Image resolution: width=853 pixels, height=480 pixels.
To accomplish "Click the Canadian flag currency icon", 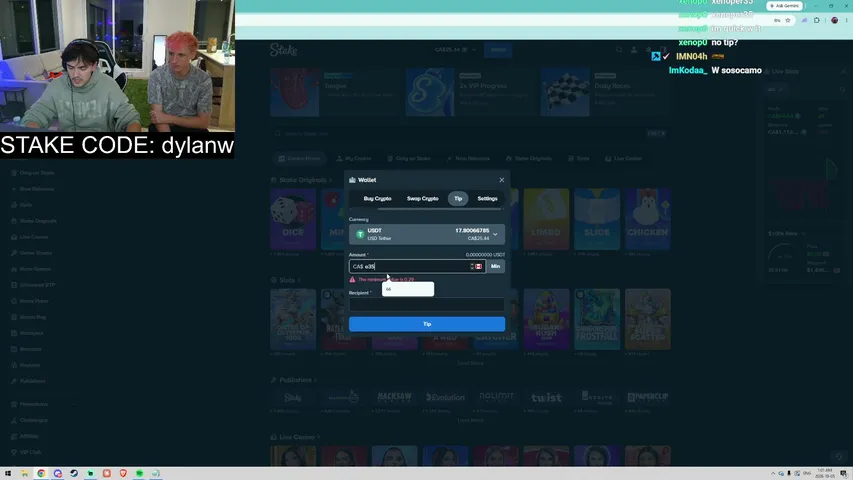I will click(479, 266).
